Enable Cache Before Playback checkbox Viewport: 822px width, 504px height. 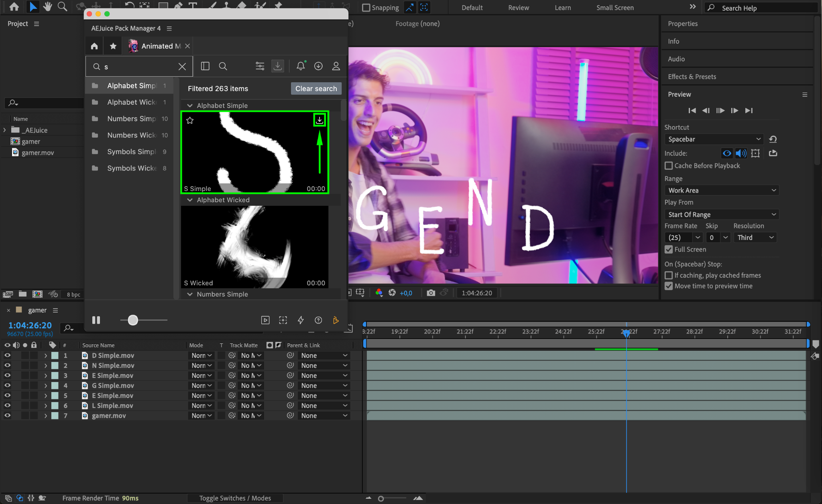click(669, 166)
